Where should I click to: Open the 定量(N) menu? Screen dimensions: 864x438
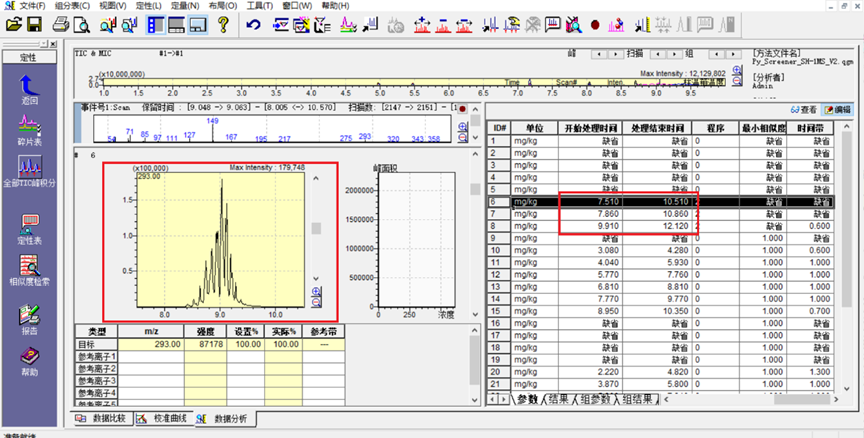183,6
